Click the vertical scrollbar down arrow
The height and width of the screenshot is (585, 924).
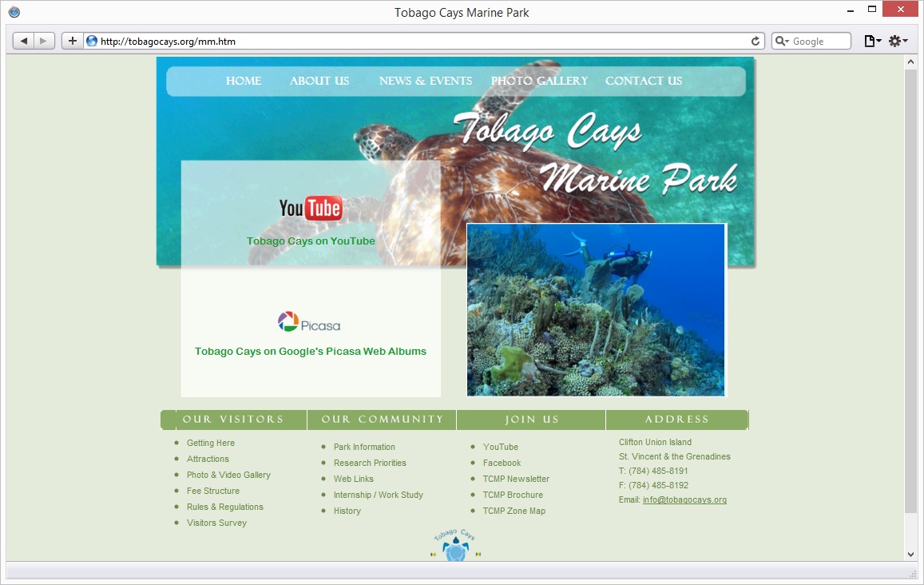910,555
